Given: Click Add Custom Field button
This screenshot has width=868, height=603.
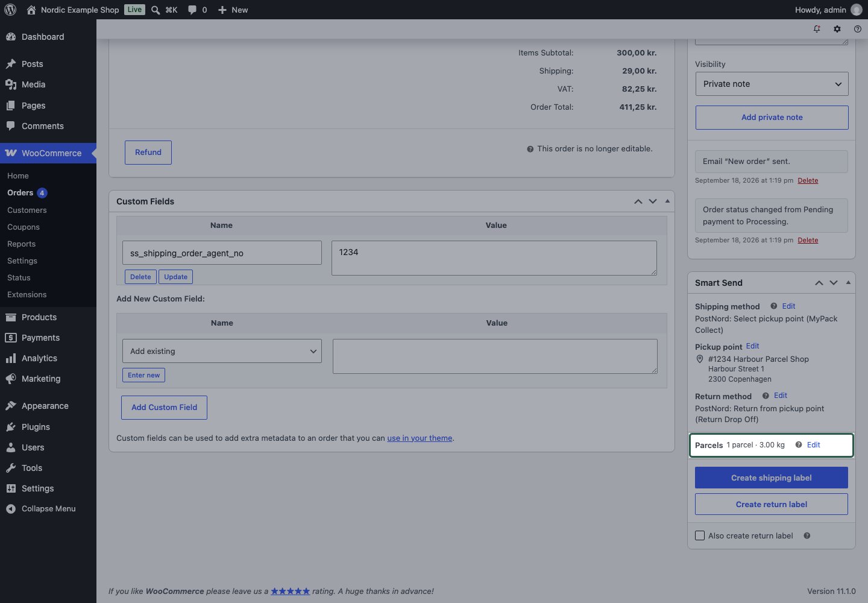Looking at the screenshot, I should (164, 408).
